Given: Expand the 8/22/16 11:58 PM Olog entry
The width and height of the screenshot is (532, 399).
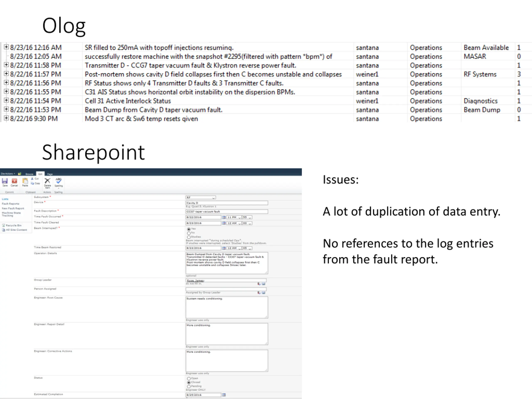Looking at the screenshot, I should pos(6,65).
